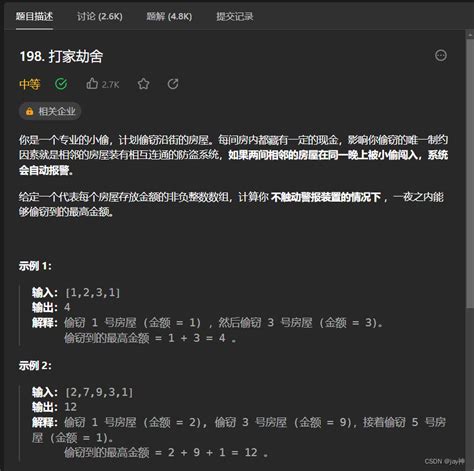The image size is (474, 471).
Task: Favorite the problem with star icon
Action: (x=143, y=84)
